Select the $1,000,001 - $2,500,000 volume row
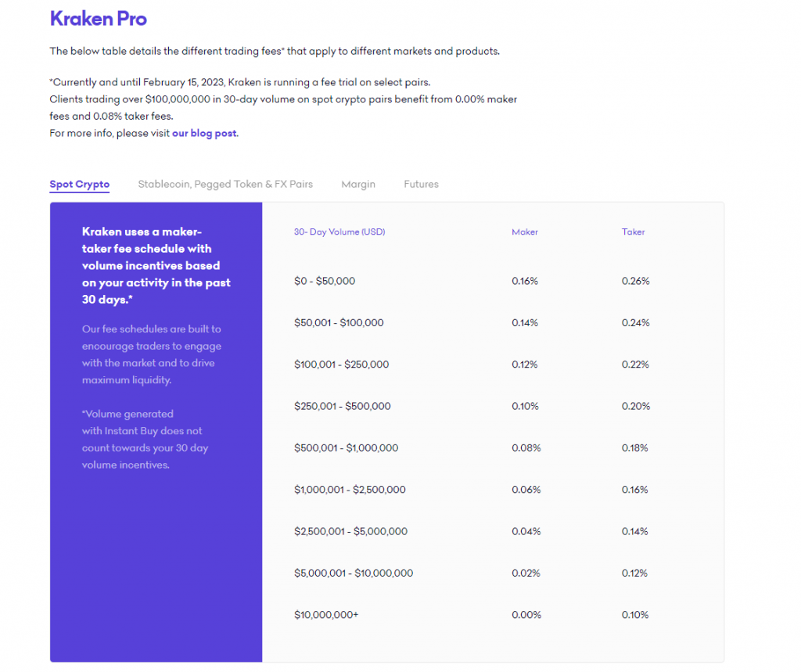This screenshot has height=672, width=801. (x=350, y=490)
